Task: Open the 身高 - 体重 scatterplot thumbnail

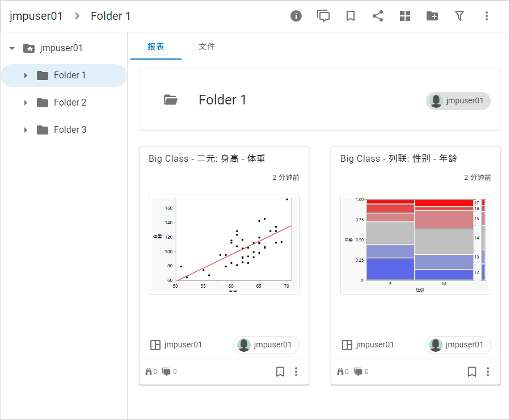Action: (x=224, y=244)
